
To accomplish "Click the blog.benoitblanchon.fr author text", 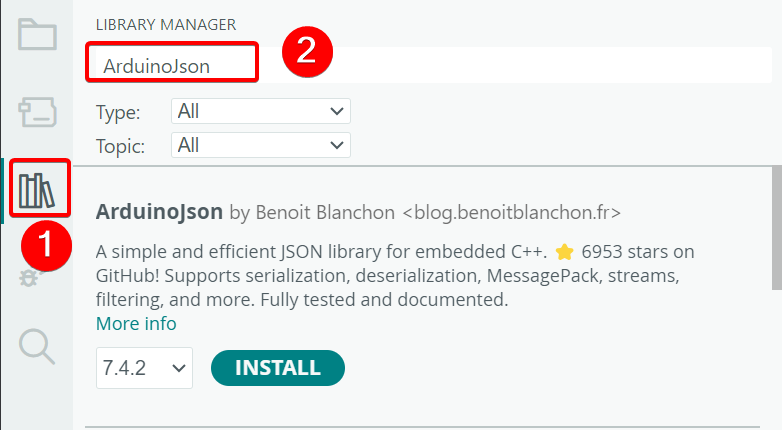I will coord(511,212).
